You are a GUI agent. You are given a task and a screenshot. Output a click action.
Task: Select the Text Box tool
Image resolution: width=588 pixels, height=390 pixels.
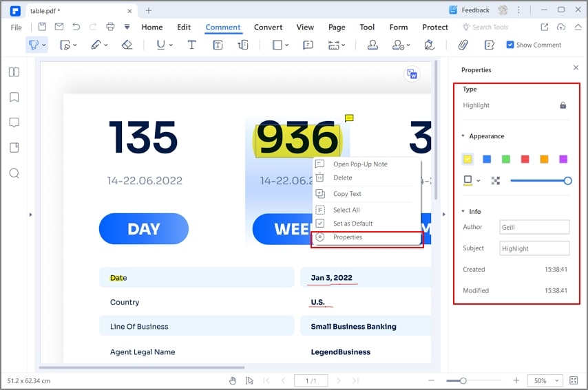pyautogui.click(x=218, y=45)
